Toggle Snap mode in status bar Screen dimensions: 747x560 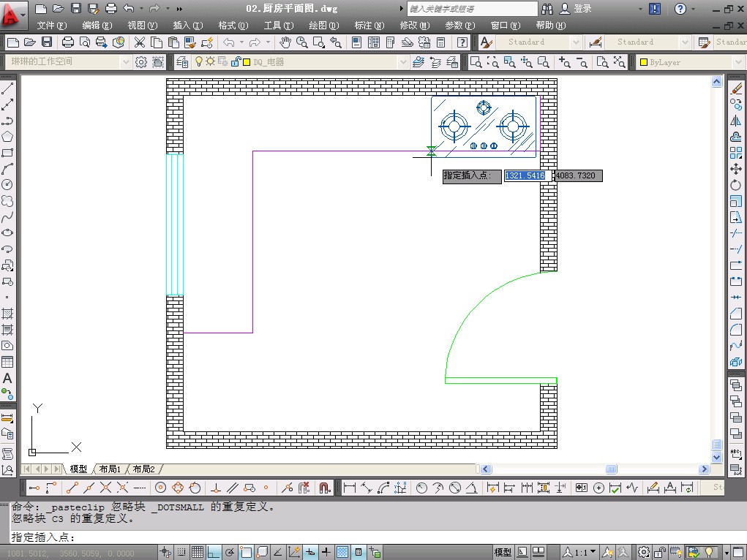tap(181, 553)
